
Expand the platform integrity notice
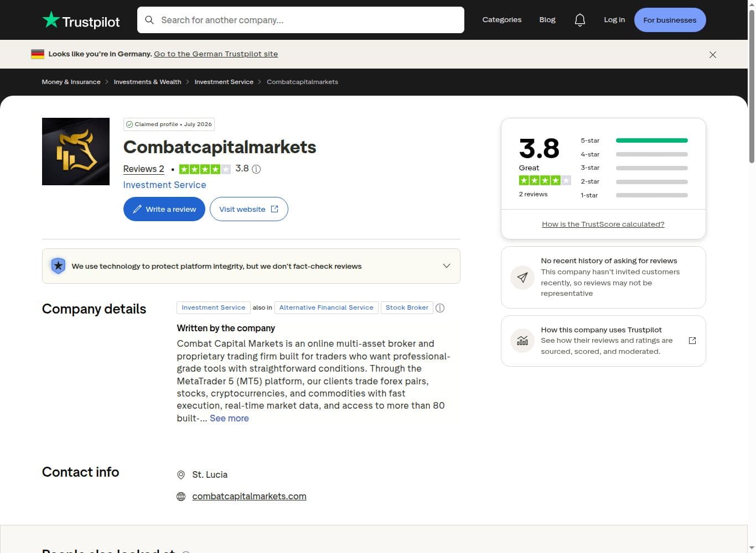coord(447,266)
